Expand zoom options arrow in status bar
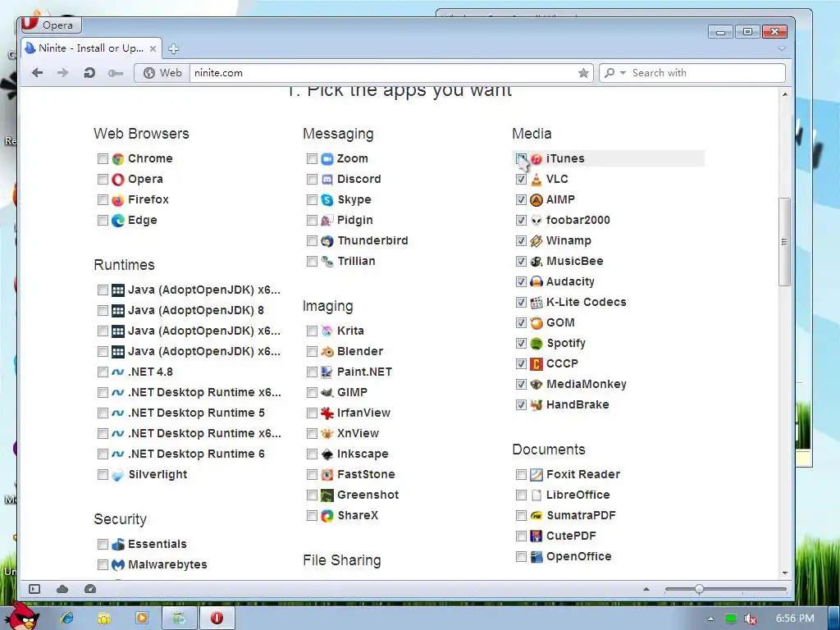 click(646, 589)
